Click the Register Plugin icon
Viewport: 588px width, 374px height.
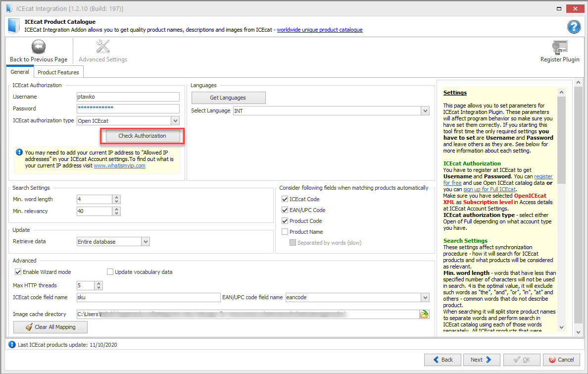559,48
